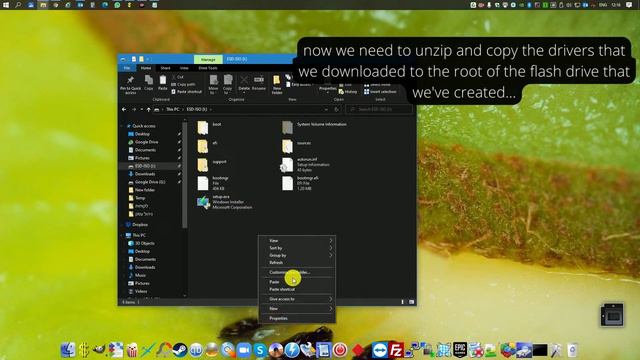Go up one folder level arrow

(x=149, y=109)
